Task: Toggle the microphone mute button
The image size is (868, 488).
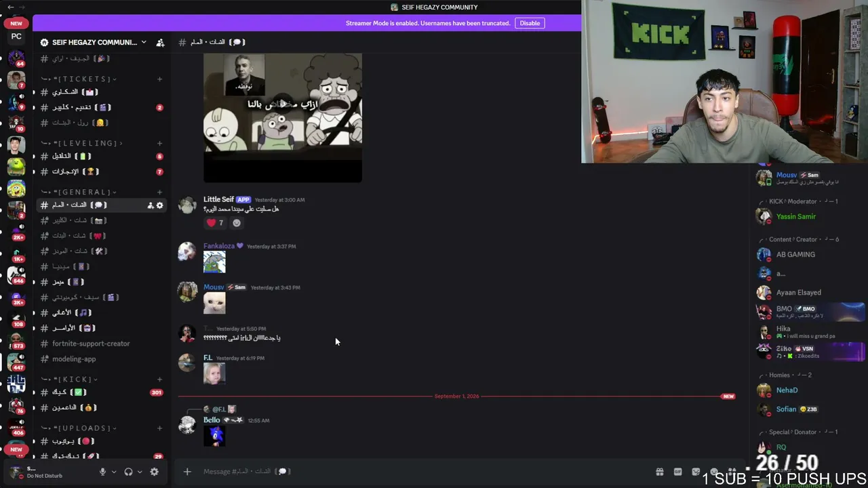Action: click(x=103, y=472)
